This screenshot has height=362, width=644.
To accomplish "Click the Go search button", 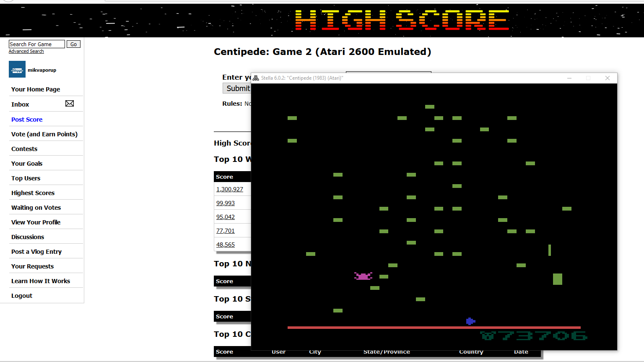I will click(x=73, y=44).
